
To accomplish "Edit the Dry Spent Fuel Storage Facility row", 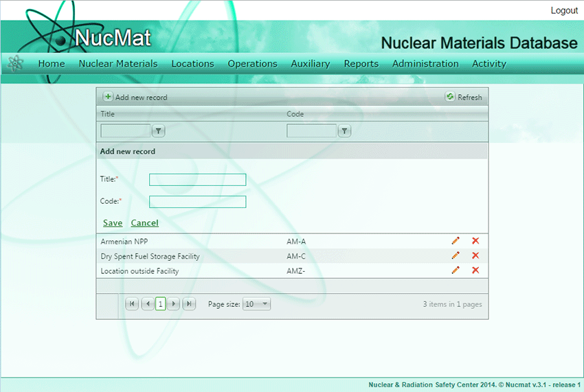I will click(455, 255).
